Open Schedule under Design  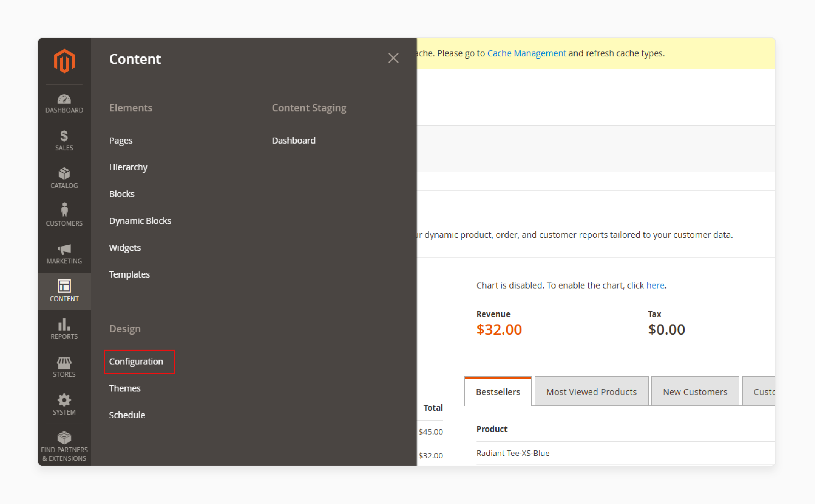click(x=127, y=415)
